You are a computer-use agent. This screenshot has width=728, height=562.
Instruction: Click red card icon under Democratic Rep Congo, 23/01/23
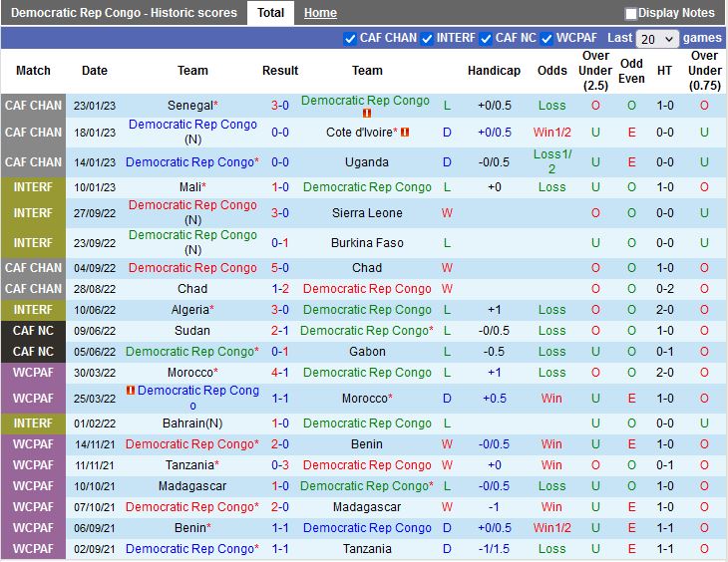[x=366, y=114]
